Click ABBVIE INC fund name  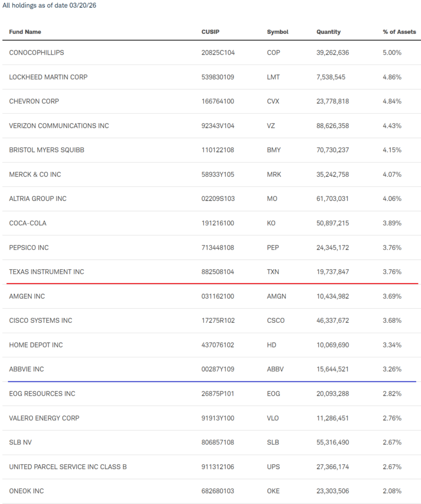27,369
